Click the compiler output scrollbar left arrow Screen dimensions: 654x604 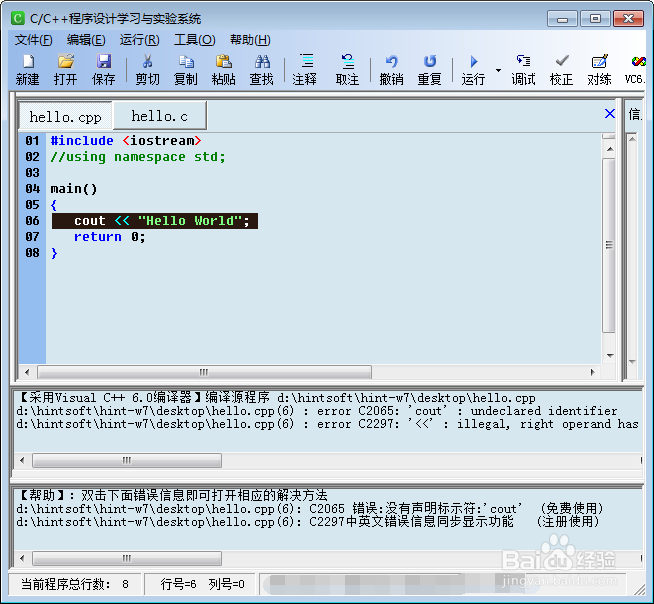[x=23, y=461]
